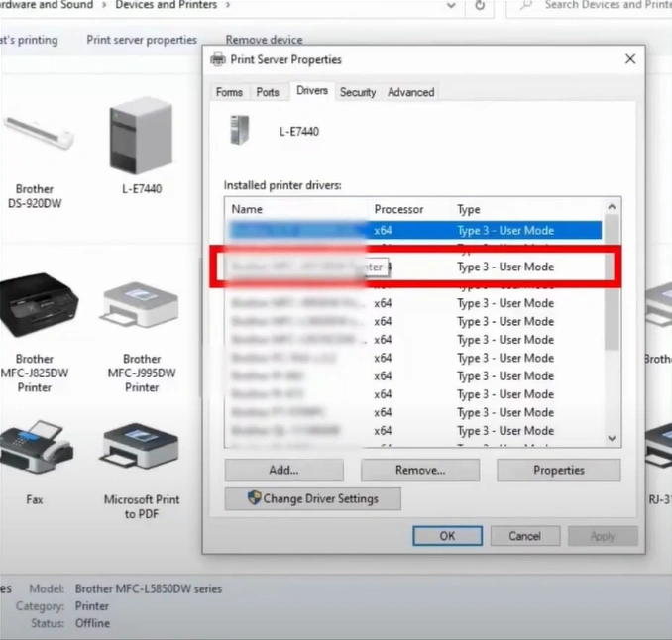Click the Microsoft Print to PDF icon

(x=141, y=451)
